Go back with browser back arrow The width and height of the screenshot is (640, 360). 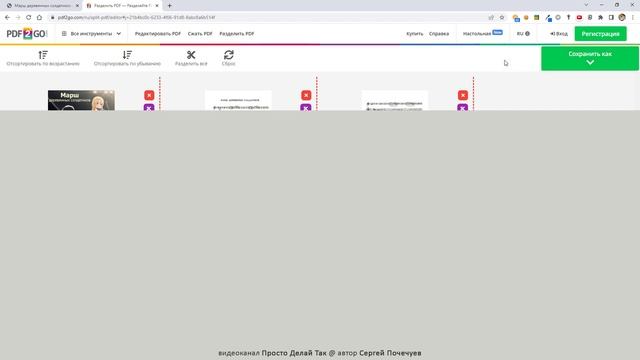(x=7, y=18)
